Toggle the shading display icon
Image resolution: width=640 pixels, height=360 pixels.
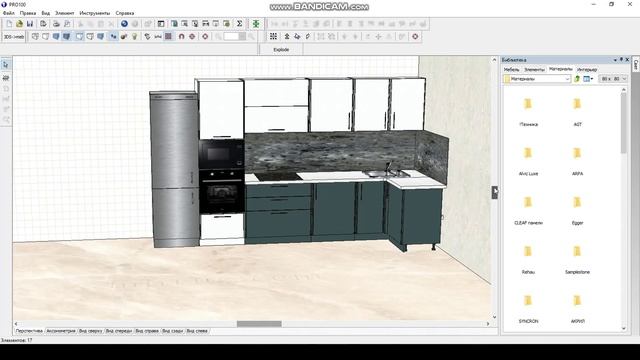click(100, 37)
